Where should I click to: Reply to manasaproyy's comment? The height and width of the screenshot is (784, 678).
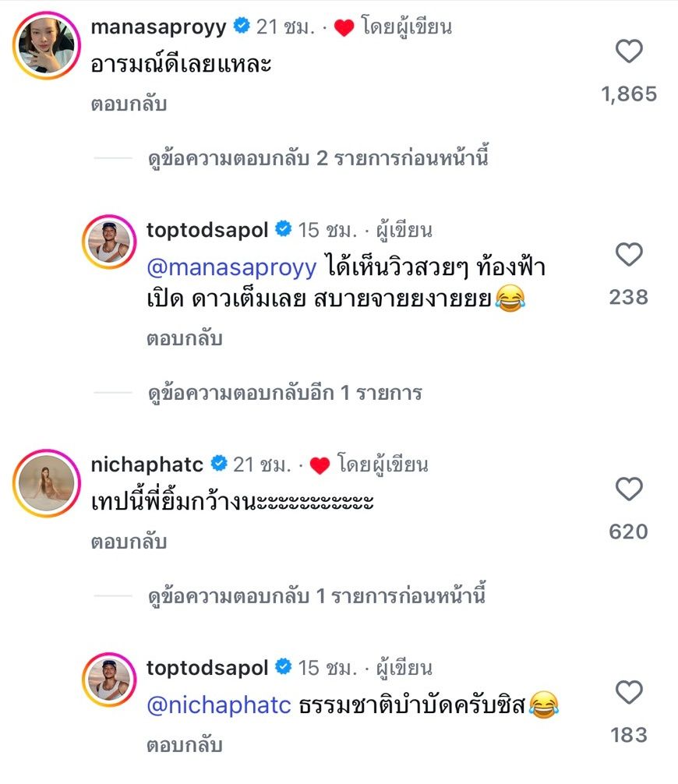click(x=129, y=104)
